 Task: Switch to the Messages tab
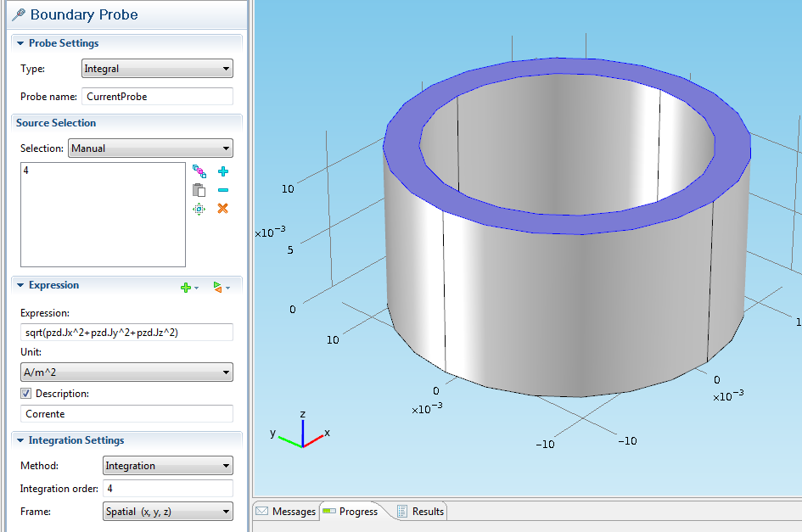[x=286, y=512]
